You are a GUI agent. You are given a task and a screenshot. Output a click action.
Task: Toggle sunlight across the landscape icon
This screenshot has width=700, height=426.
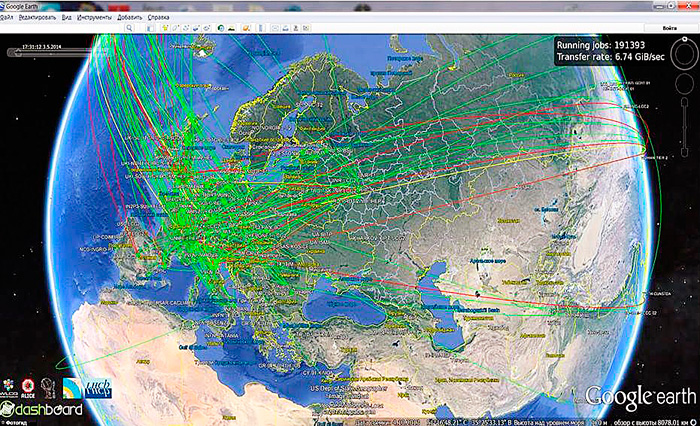pos(231,28)
